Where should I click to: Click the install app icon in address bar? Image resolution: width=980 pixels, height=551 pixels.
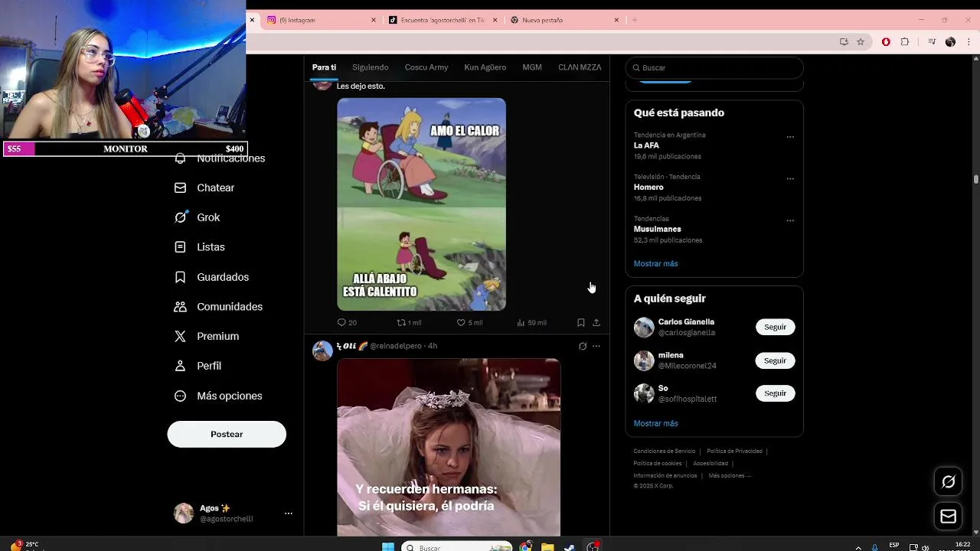[844, 42]
